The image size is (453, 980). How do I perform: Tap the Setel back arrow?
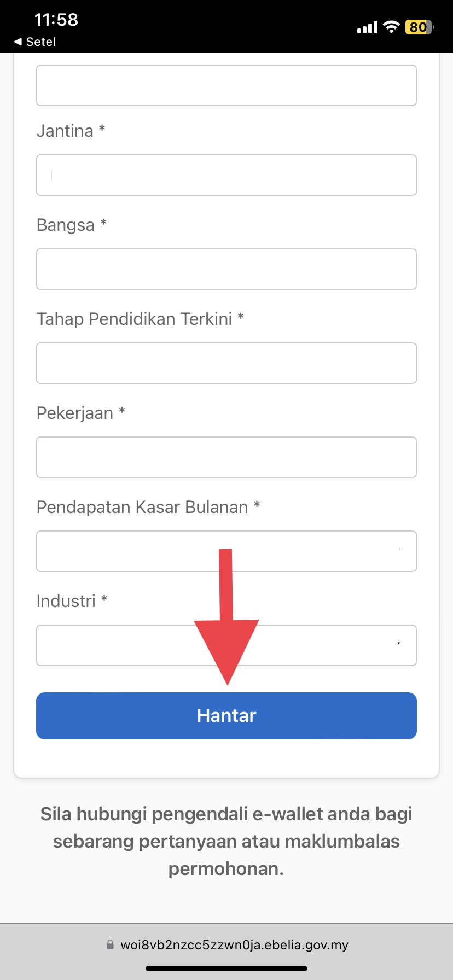[x=18, y=42]
